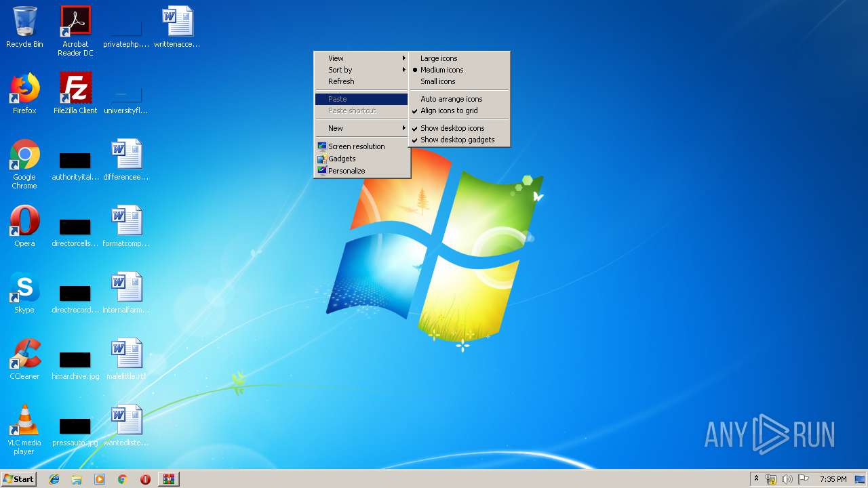Switch to the WinRAR taskbar button
The height and width of the screenshot is (488, 868).
point(169,479)
